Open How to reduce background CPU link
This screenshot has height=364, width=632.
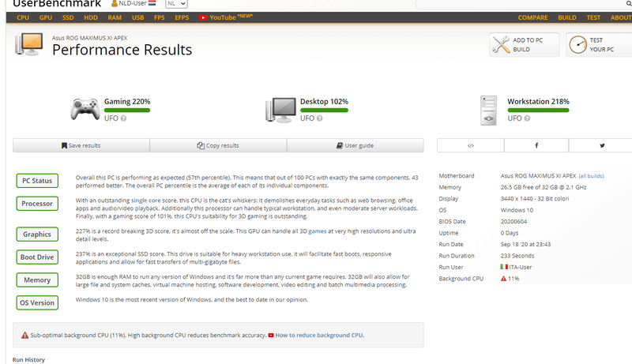(319, 335)
